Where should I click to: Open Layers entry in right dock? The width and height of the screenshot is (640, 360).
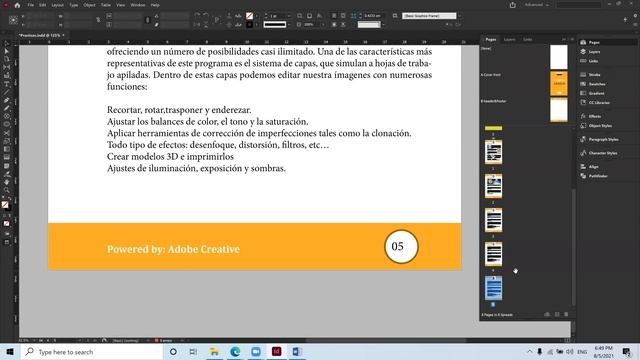[x=594, y=52]
